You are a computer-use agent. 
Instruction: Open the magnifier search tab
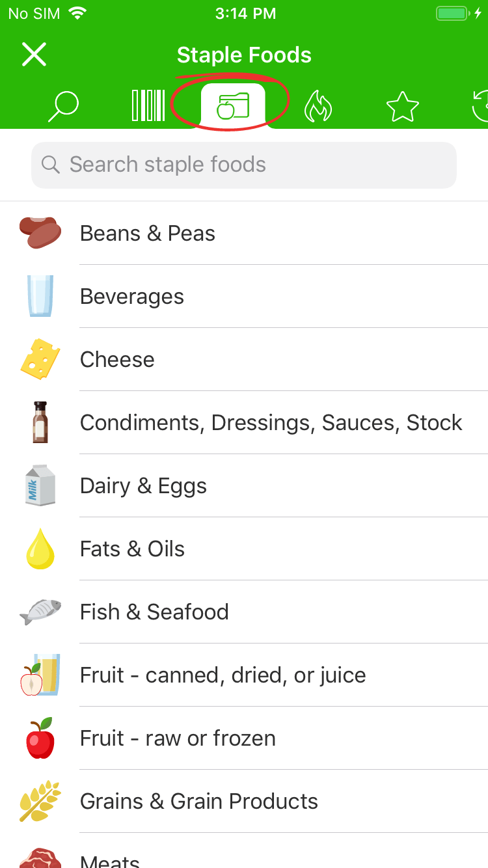tap(63, 106)
